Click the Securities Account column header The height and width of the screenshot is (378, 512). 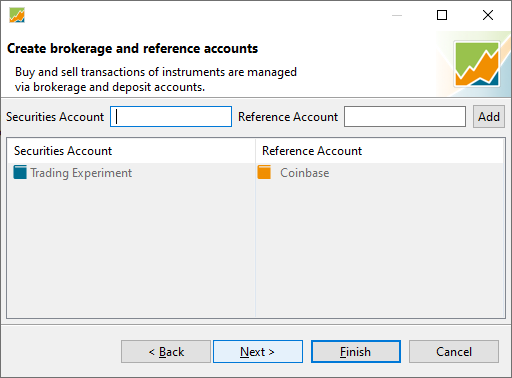[x=131, y=151]
